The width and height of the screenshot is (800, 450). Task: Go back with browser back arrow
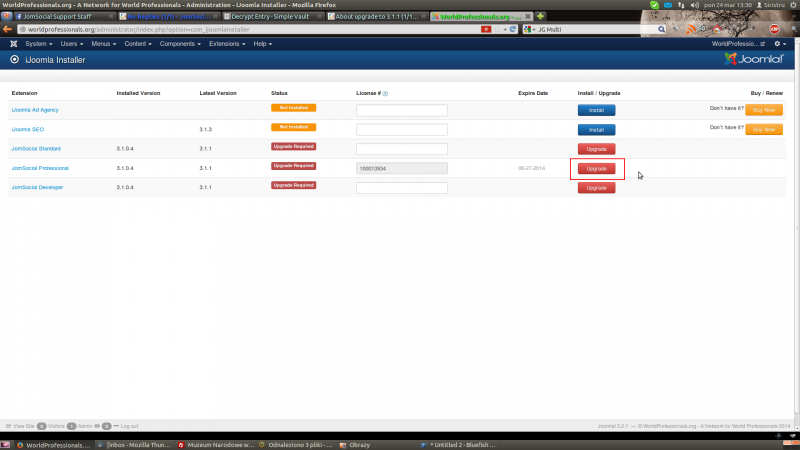[7, 30]
